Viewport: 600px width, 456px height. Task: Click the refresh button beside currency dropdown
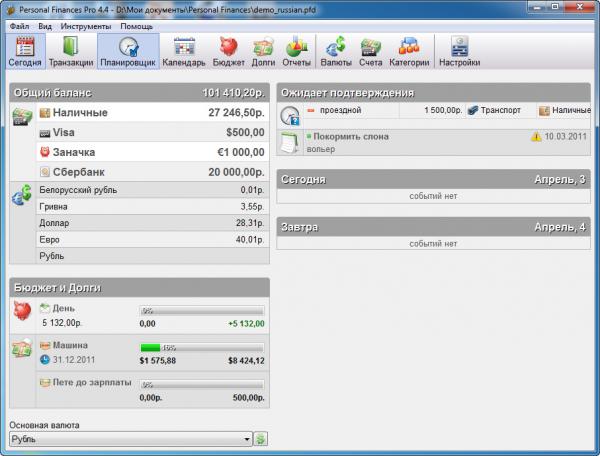click(261, 439)
